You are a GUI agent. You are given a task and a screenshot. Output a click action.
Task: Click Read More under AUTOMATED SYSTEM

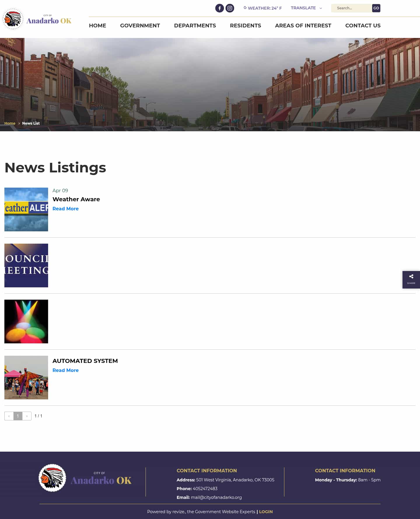(x=66, y=370)
